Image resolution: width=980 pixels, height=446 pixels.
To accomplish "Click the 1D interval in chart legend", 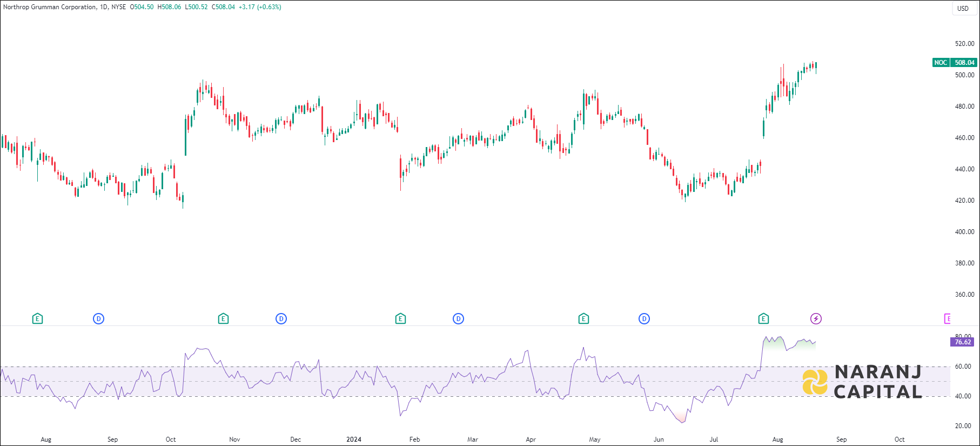I will click(104, 7).
